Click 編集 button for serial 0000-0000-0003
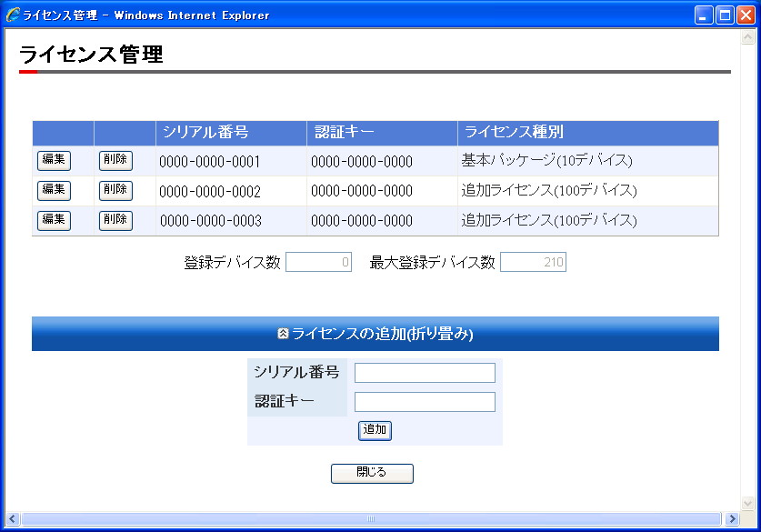The height and width of the screenshot is (532, 761). pos(54,220)
